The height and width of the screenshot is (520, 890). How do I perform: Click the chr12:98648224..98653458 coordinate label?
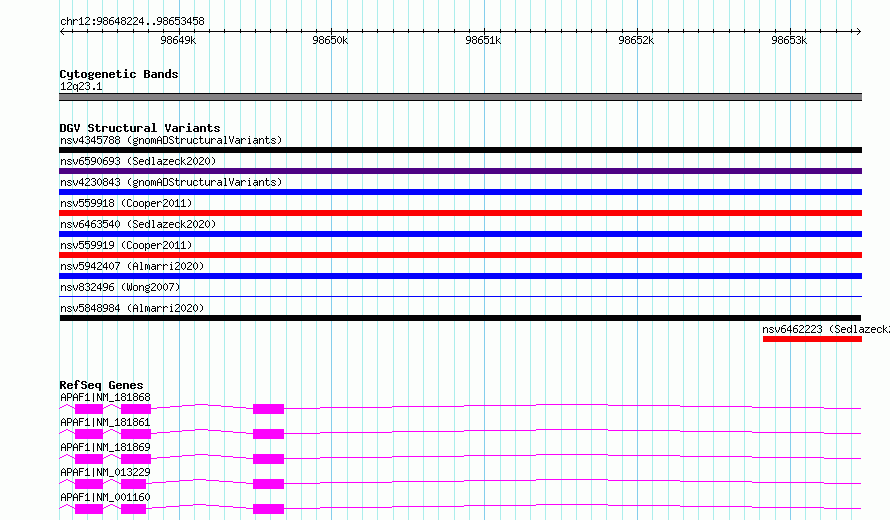point(132,22)
